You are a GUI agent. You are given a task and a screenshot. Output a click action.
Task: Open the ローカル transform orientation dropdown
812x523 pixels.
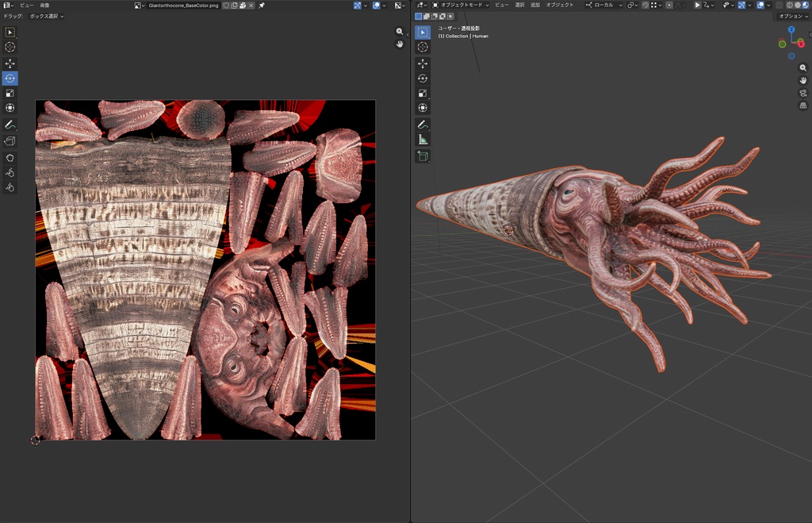pos(603,6)
